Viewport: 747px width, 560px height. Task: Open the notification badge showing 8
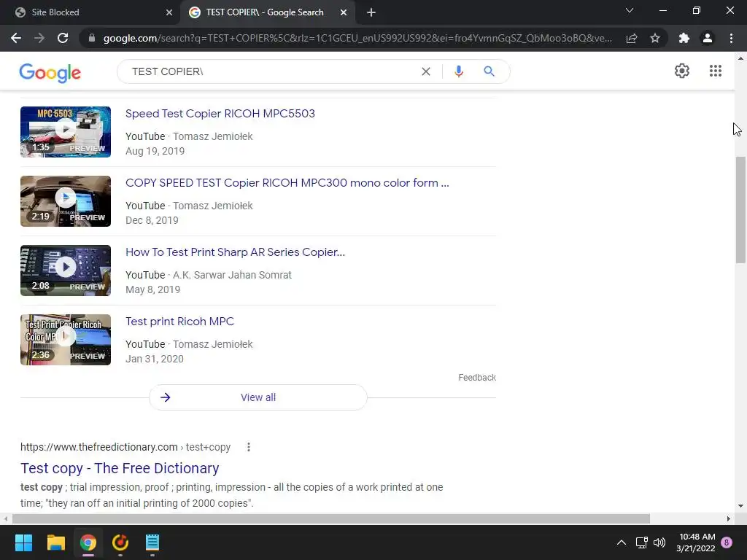click(x=727, y=542)
